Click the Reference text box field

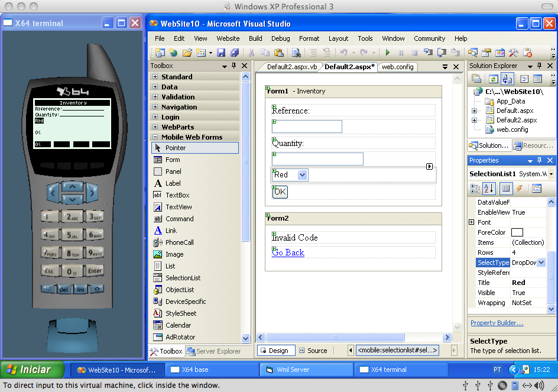[307, 127]
